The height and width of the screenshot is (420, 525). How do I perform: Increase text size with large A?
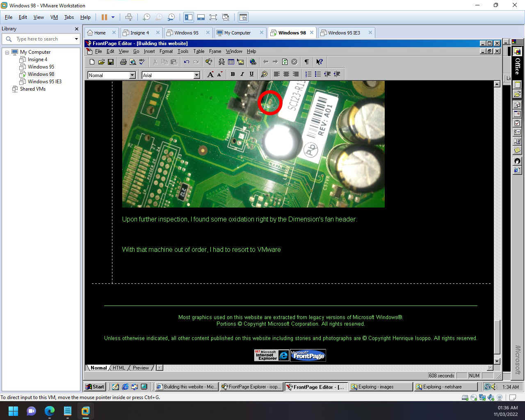210,74
